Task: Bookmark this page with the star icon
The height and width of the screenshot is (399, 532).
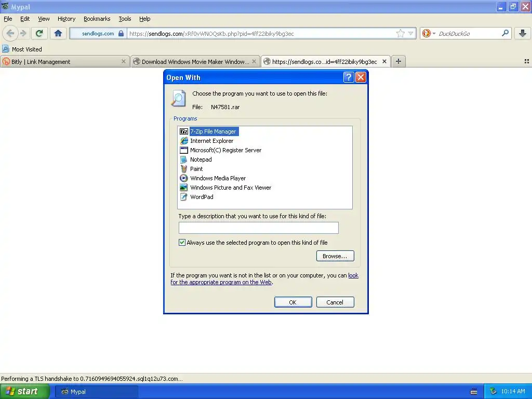Action: 401,33
